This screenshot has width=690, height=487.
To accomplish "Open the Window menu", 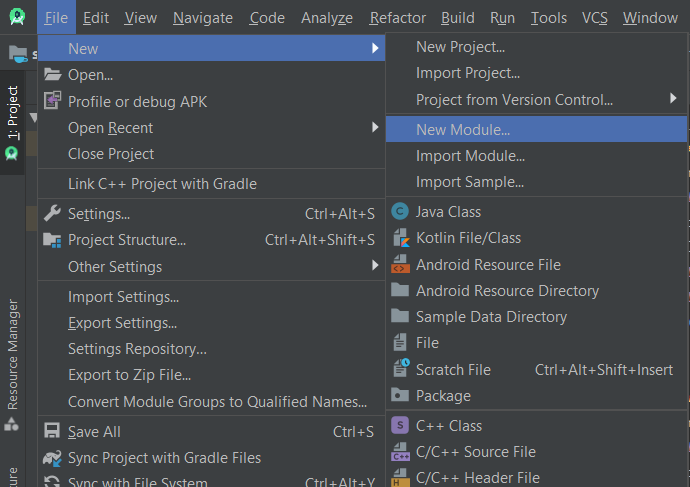I will click(650, 18).
